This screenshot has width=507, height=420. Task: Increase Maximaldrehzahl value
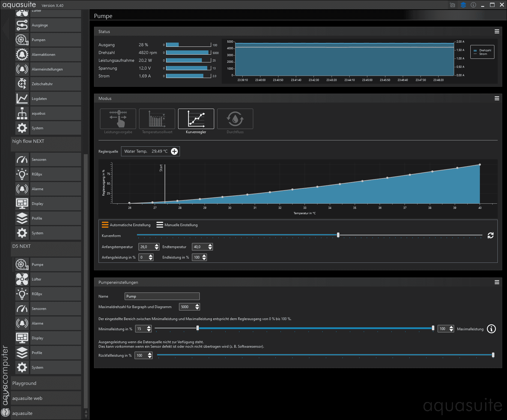[x=197, y=305]
